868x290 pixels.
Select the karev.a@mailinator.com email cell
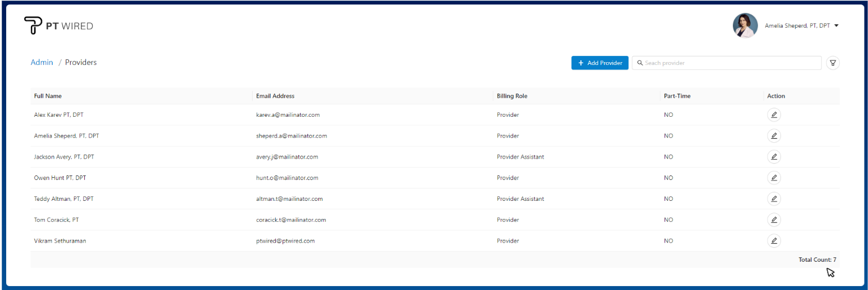(288, 115)
